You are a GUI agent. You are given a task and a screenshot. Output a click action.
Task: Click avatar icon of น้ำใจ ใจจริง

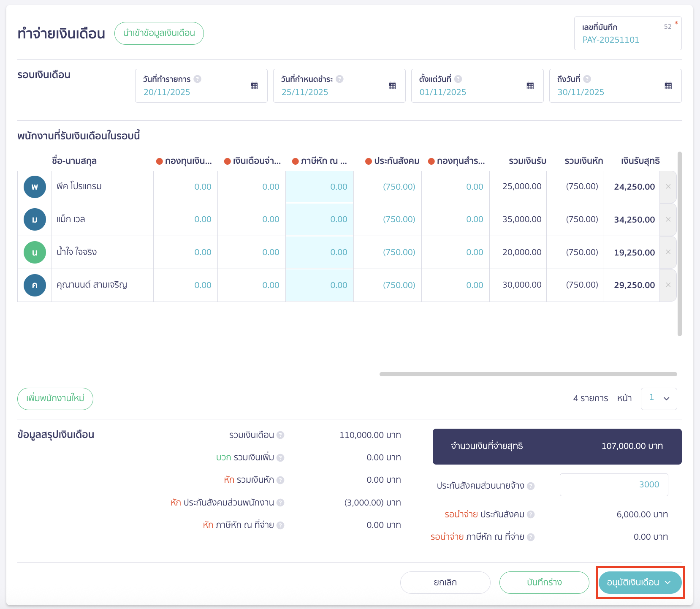pos(35,253)
